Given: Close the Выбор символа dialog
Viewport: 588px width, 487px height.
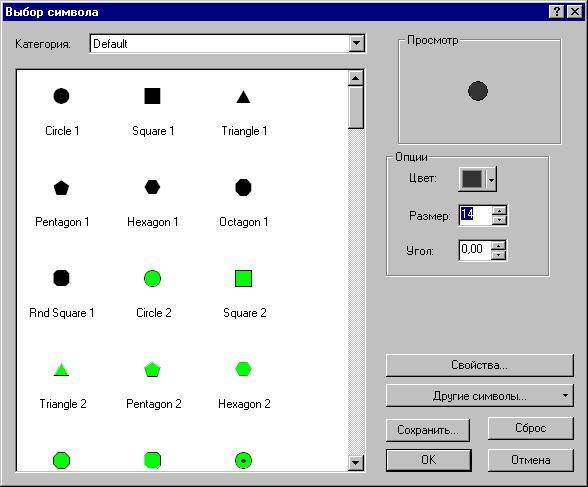Looking at the screenshot, I should pos(574,12).
